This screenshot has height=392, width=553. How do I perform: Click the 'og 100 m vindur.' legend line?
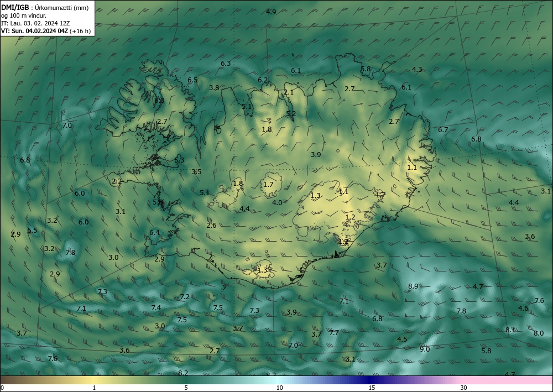[x=24, y=15]
